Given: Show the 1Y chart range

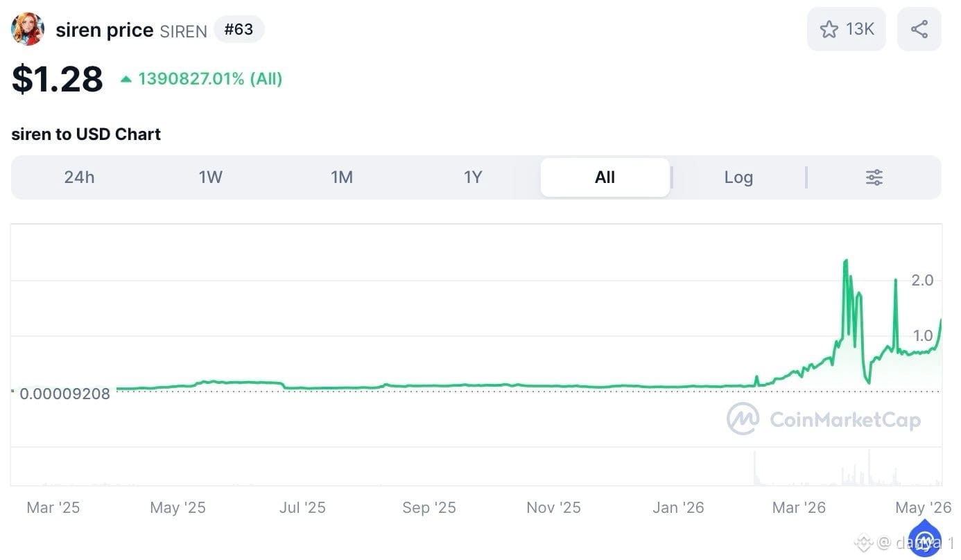Looking at the screenshot, I should tap(473, 177).
